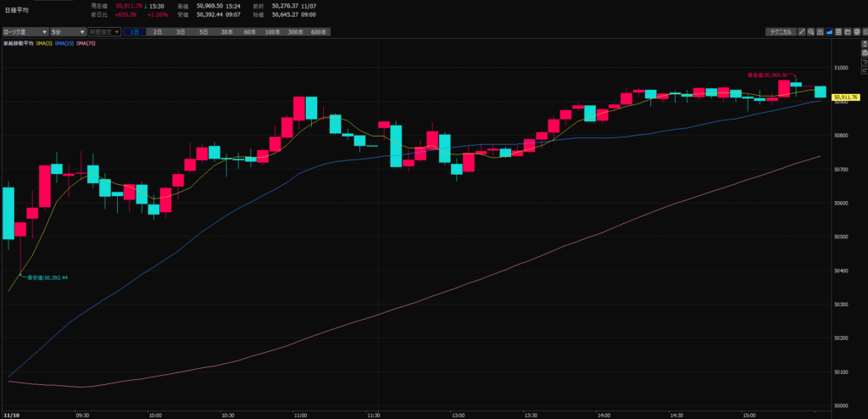The width and height of the screenshot is (868, 419).
Task: Switch to the 5日 range tab
Action: (203, 31)
